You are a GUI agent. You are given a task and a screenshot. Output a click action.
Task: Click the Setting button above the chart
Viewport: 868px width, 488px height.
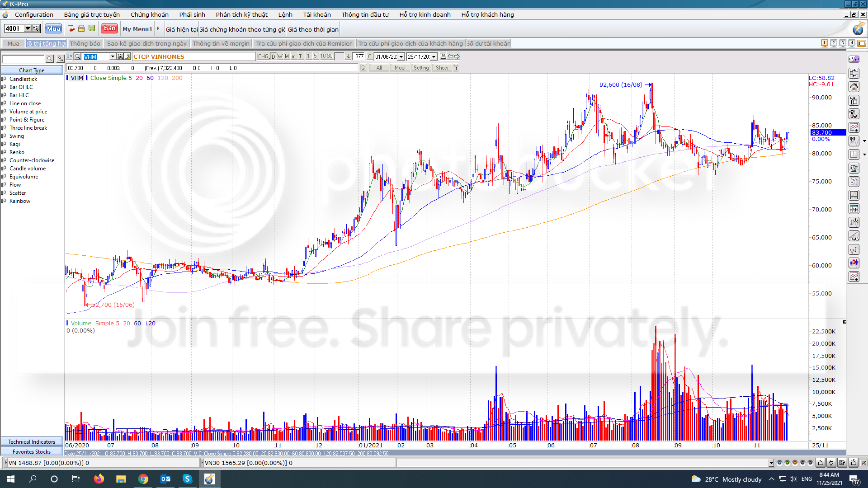pos(421,68)
